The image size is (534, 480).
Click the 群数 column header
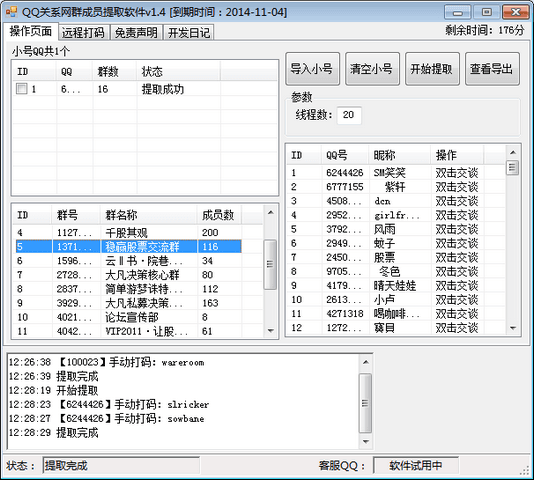click(115, 72)
